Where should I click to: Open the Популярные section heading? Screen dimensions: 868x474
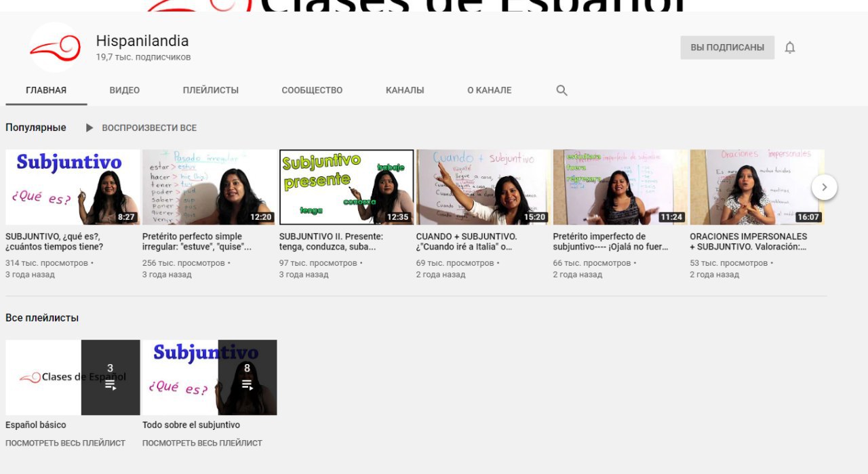36,127
